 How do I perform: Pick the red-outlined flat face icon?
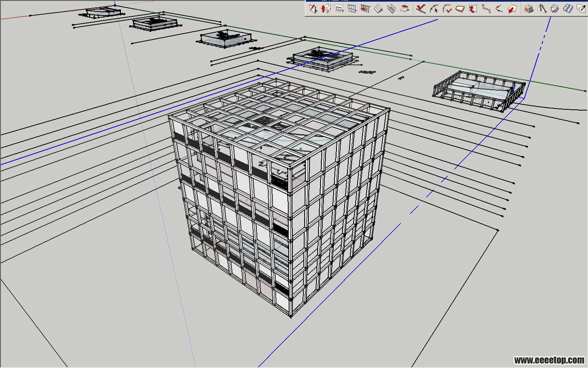coord(460,9)
